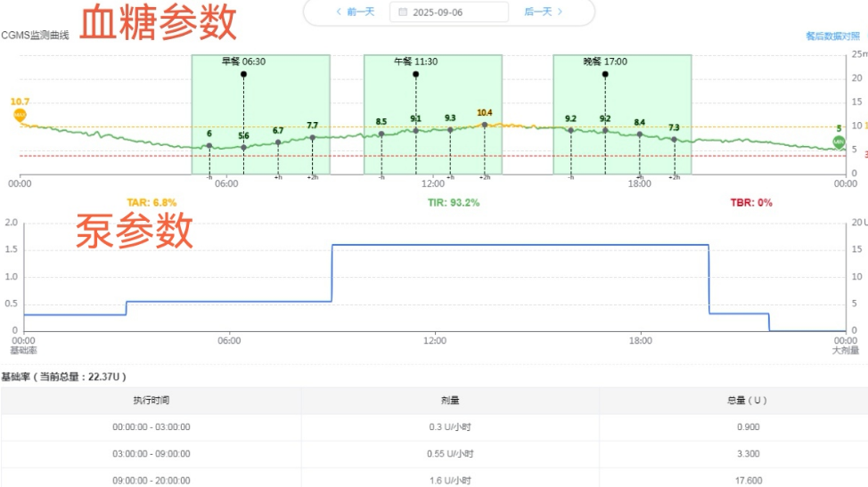The image size is (868, 487).
Task: Go to the next day (后一天)
Action: click(x=544, y=12)
